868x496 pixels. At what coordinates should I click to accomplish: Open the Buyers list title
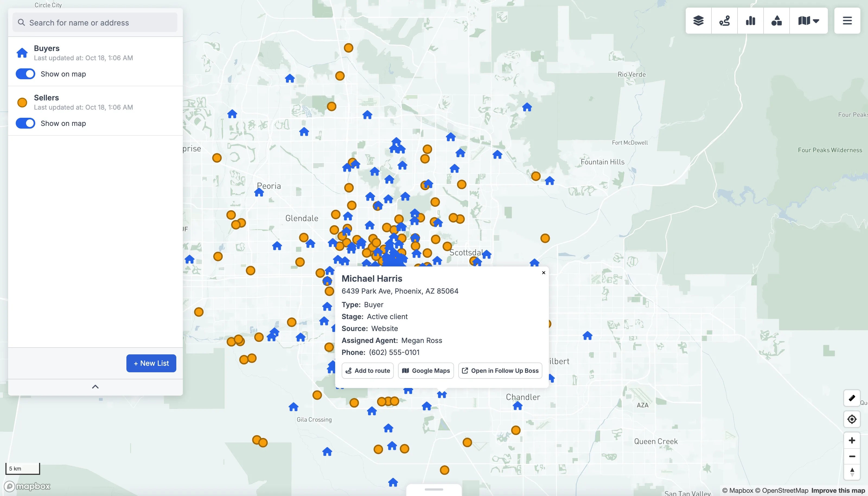(x=47, y=48)
